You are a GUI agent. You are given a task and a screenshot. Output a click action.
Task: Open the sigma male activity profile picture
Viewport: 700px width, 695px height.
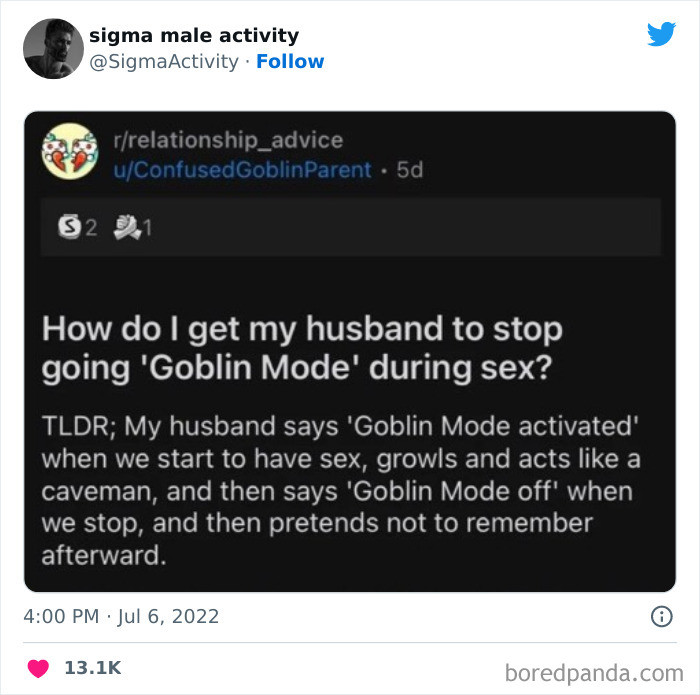point(53,48)
